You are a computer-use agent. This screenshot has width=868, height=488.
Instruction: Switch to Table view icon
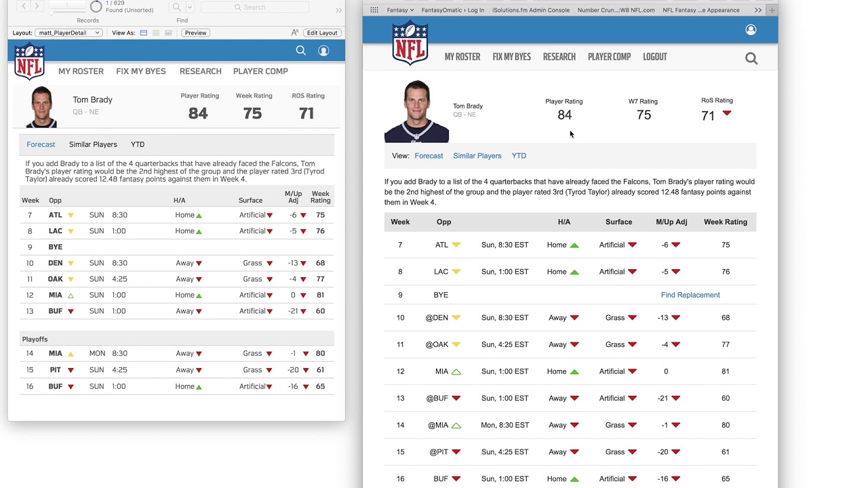click(x=168, y=33)
